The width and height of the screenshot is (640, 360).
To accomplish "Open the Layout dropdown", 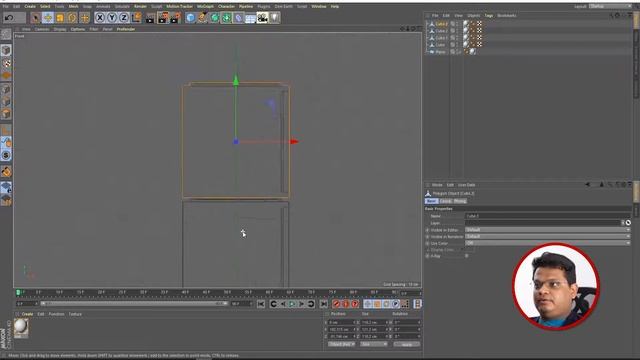I will pyautogui.click(x=610, y=7).
